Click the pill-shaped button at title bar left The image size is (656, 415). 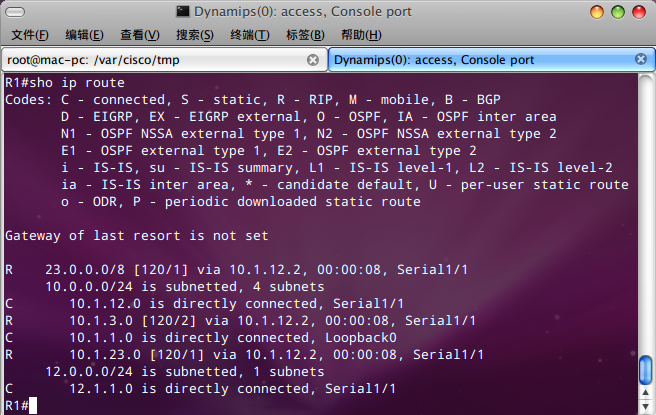coord(15,12)
